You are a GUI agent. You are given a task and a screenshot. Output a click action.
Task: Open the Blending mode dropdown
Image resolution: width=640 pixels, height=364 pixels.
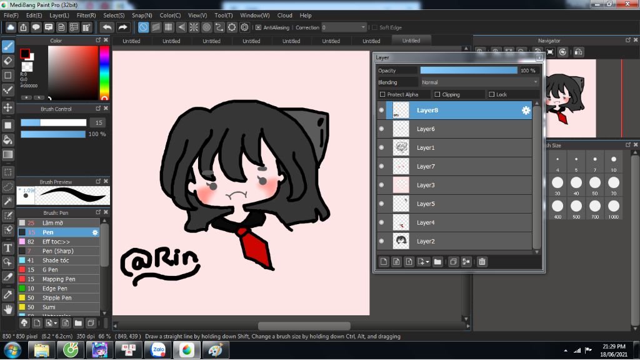(479, 82)
